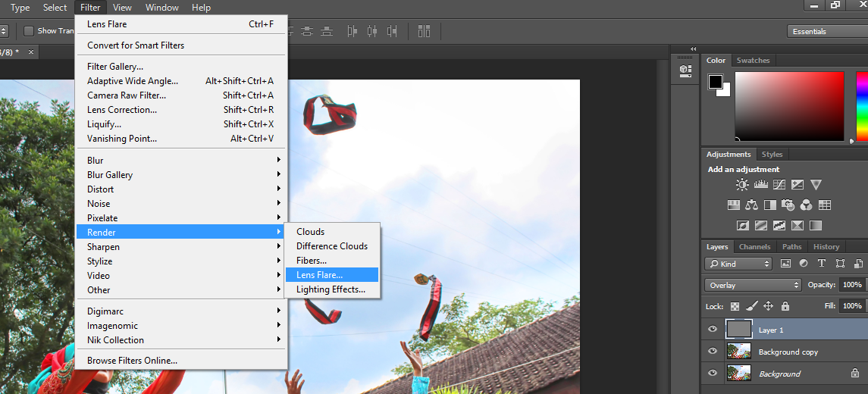The width and height of the screenshot is (868, 394).
Task: Expand the Imagenomic submenu
Action: 182,325
